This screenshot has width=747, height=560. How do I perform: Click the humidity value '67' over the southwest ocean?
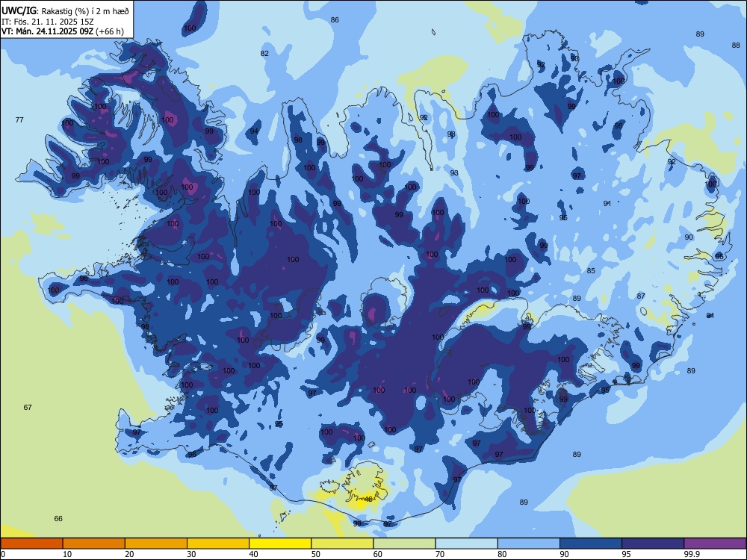pos(28,407)
